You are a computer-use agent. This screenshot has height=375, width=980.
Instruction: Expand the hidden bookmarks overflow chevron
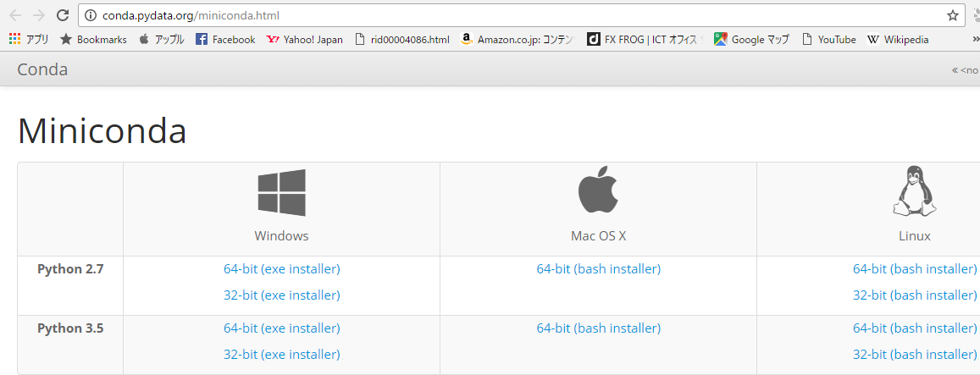click(974, 39)
